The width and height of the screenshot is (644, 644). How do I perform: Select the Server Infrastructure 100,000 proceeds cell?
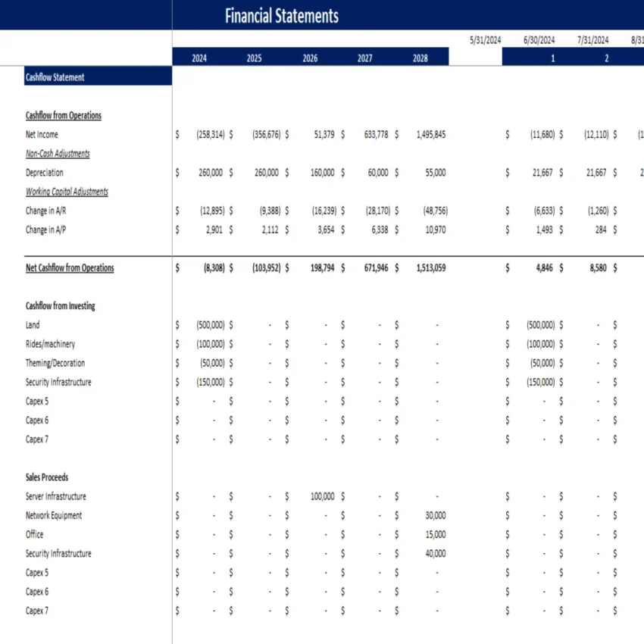(322, 496)
